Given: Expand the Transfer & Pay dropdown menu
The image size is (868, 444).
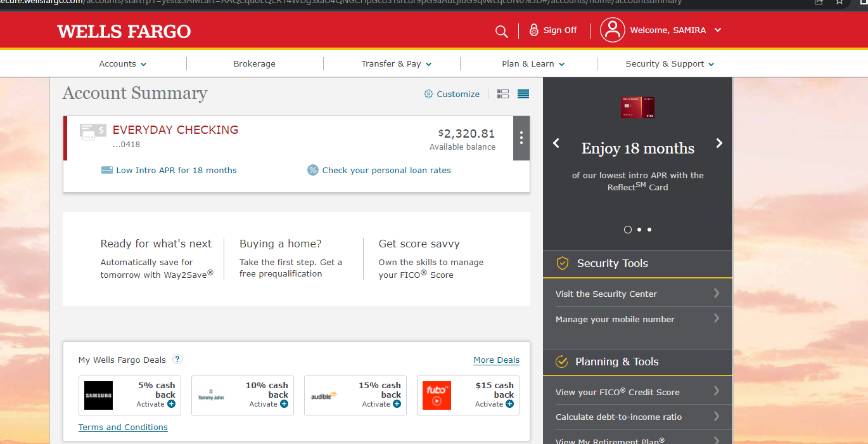Looking at the screenshot, I should (x=397, y=64).
